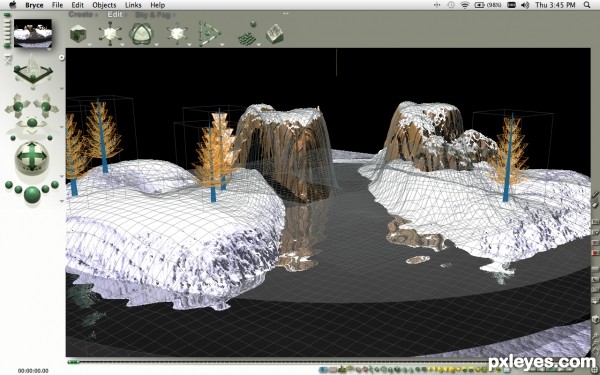Open the Apple menu
600x375 pixels.
pos(13,5)
